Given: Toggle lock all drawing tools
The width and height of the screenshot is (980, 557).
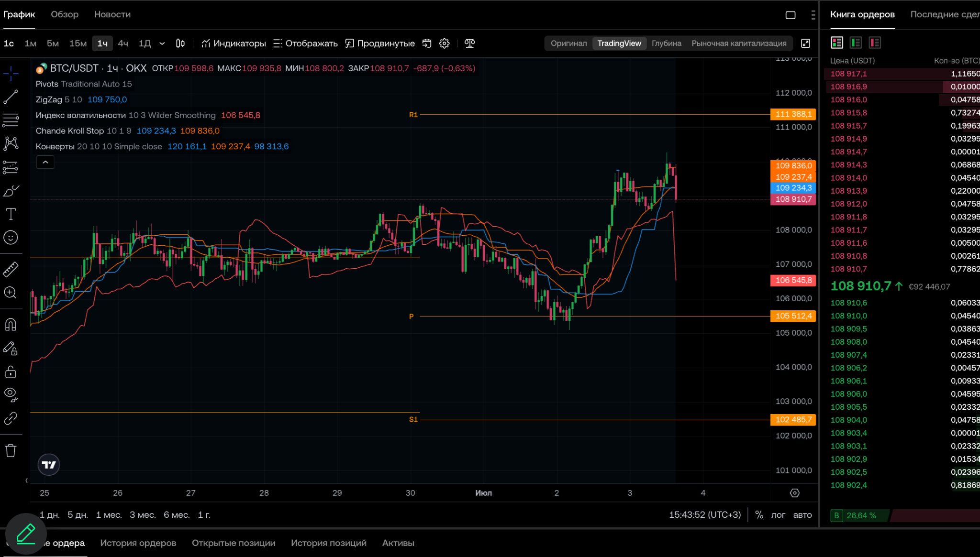Looking at the screenshot, I should pos(11,371).
